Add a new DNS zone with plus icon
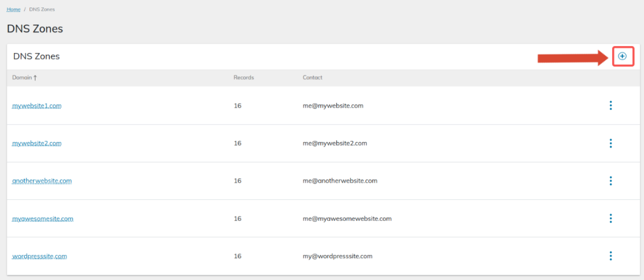The image size is (644, 280). click(x=622, y=56)
